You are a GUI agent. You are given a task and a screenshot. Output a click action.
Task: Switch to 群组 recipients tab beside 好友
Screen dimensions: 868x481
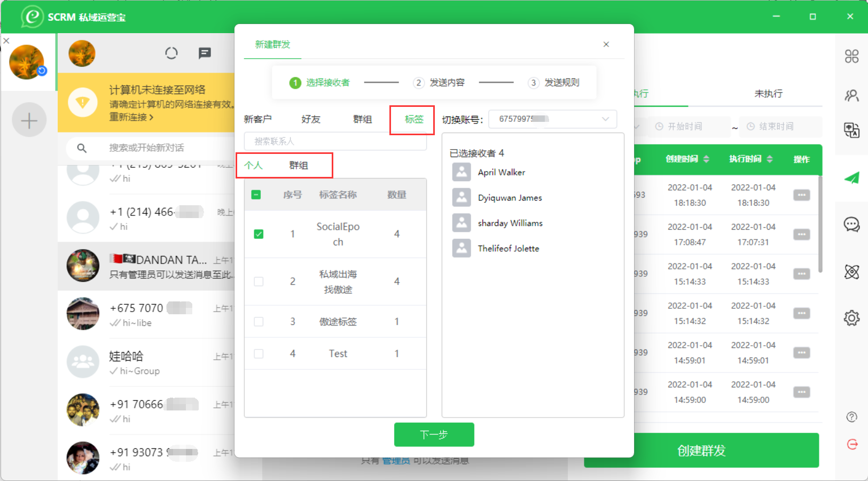pos(363,119)
